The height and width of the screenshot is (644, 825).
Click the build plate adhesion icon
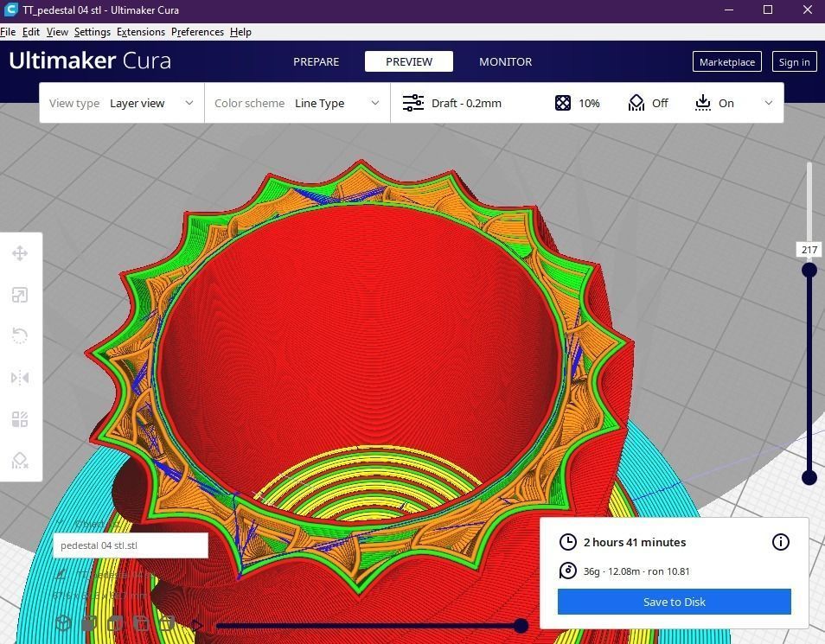[703, 103]
